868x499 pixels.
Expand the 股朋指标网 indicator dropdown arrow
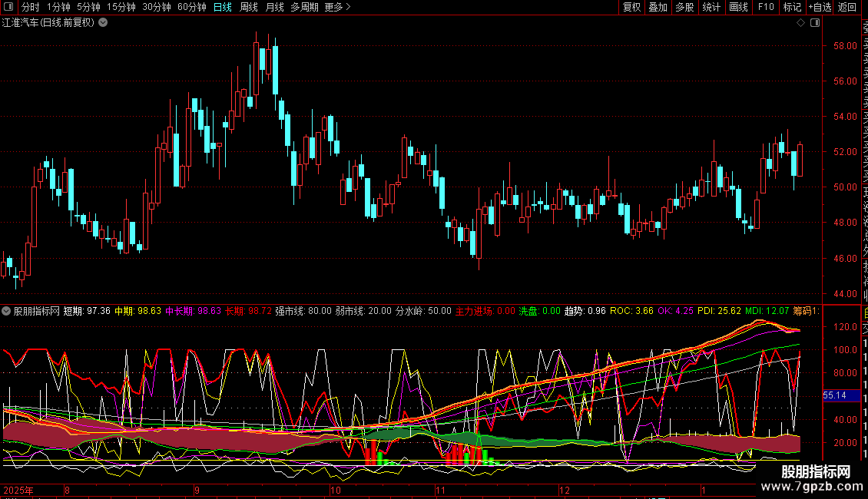(7, 312)
